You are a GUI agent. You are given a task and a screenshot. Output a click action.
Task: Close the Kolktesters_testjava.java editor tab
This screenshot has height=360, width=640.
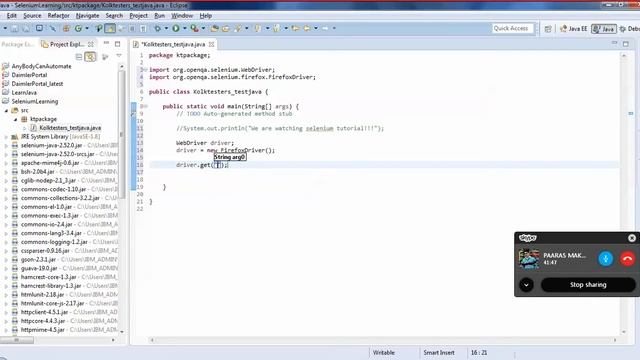[x=211, y=44]
